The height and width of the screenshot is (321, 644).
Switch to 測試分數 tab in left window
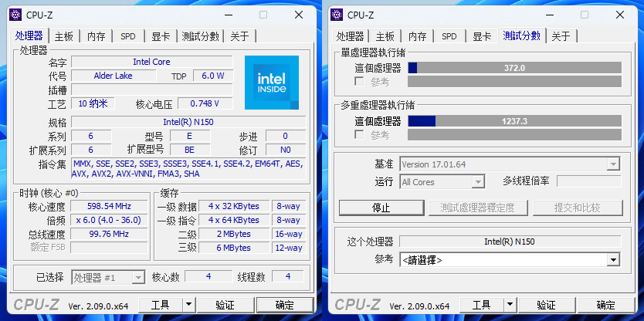pos(201,36)
